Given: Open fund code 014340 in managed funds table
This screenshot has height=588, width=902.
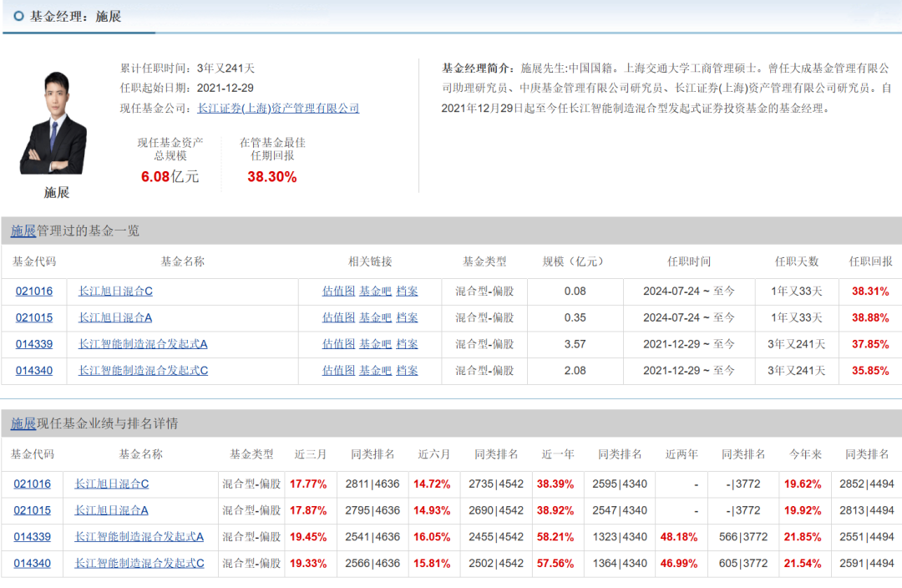Looking at the screenshot, I should click(34, 371).
